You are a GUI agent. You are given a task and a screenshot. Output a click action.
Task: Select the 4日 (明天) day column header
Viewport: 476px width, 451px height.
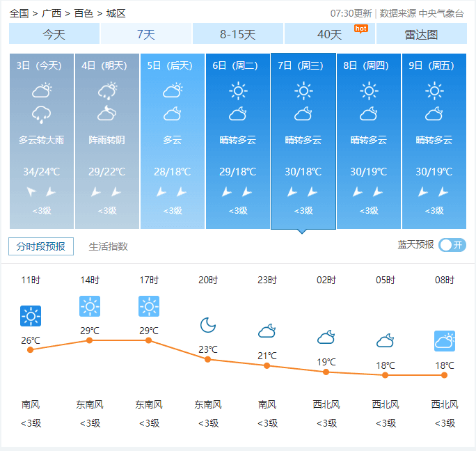pos(104,65)
